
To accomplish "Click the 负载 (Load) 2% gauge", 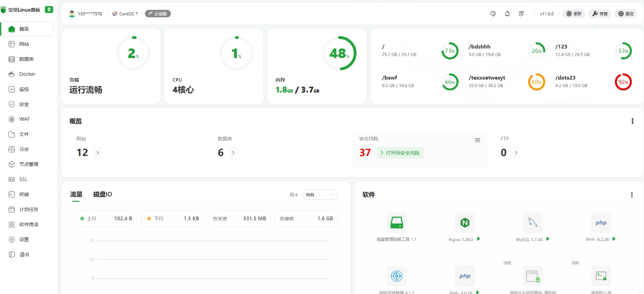I will click(x=133, y=53).
